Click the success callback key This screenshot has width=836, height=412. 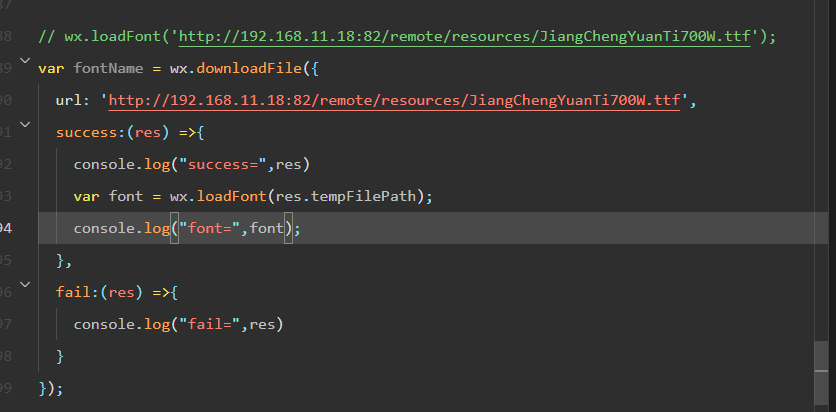tap(85, 133)
